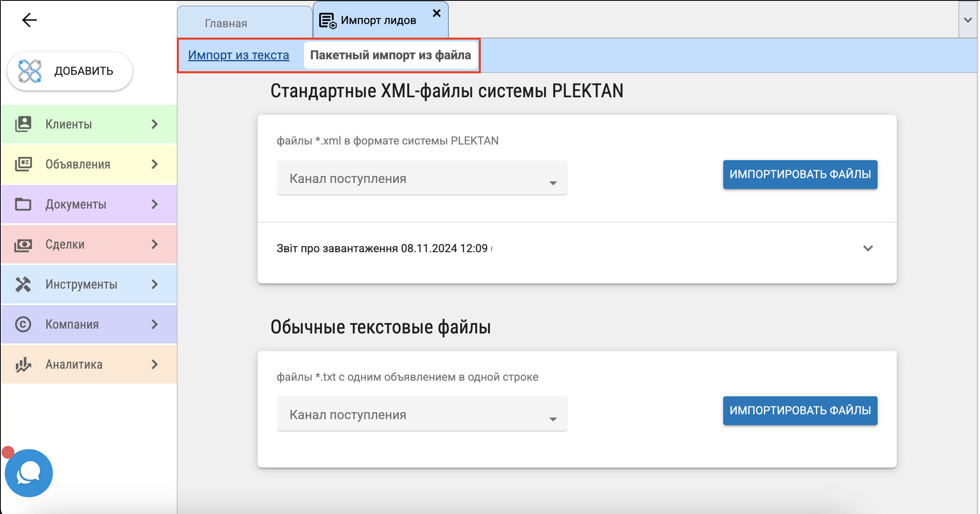
Task: Expand the Компания menu chevron
Action: tap(155, 324)
